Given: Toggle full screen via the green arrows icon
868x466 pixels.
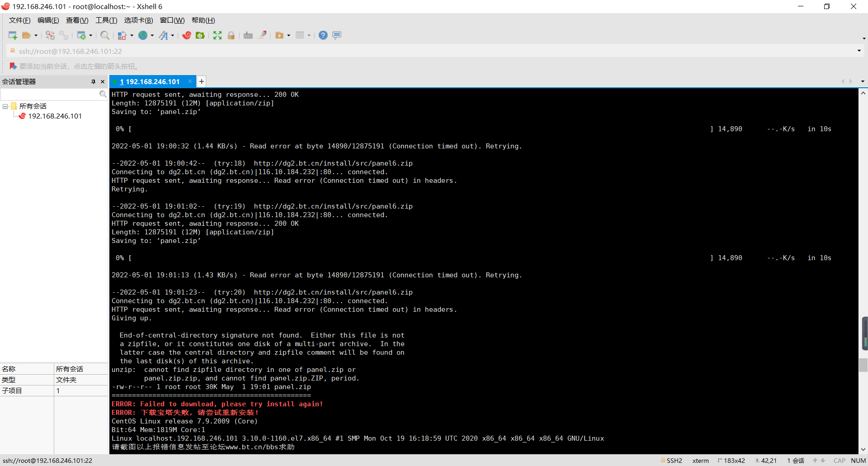Looking at the screenshot, I should tap(217, 35).
